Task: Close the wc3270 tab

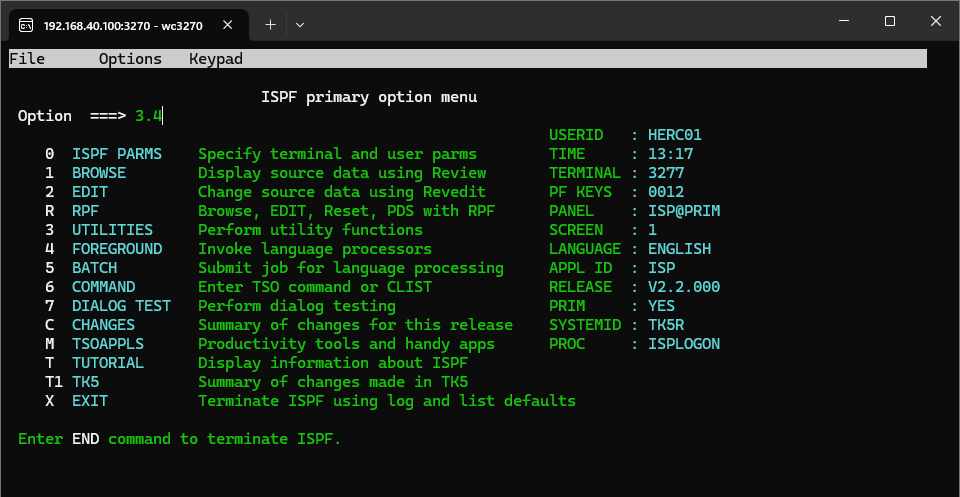Action: [227, 25]
